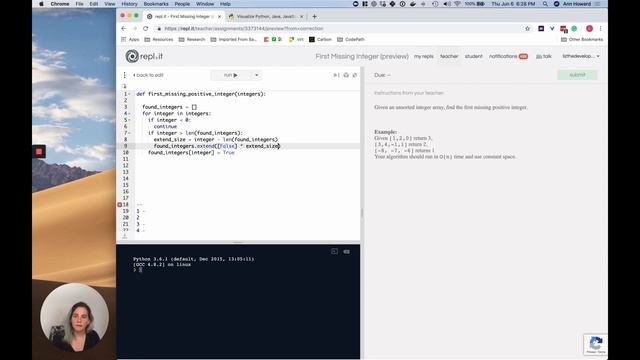Click the browser back arrow
The image size is (640, 360).
[x=124, y=29]
